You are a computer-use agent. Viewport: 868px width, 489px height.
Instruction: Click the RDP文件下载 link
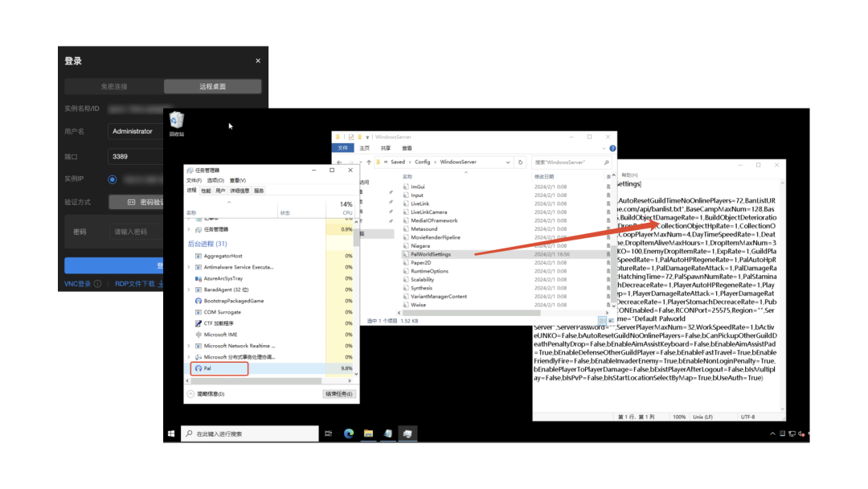tap(135, 284)
